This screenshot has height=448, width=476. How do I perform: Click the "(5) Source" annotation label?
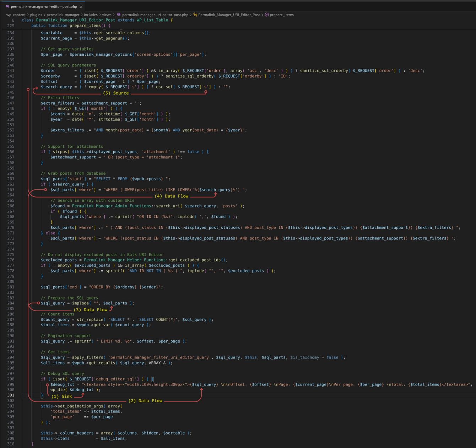(x=116, y=93)
